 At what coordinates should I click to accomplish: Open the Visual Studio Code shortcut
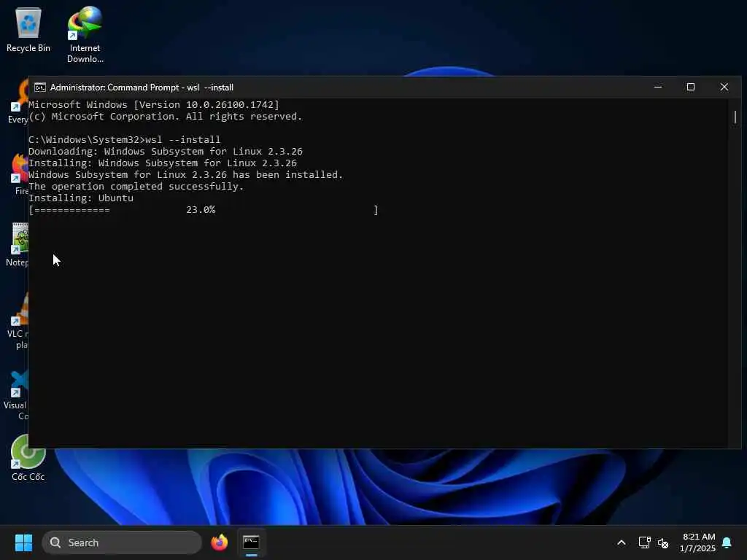18,395
